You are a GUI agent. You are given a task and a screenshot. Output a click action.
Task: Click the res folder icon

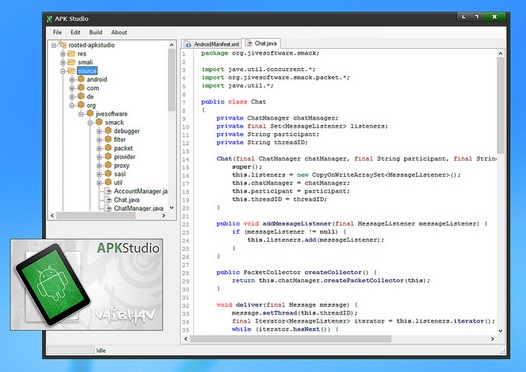click(71, 53)
